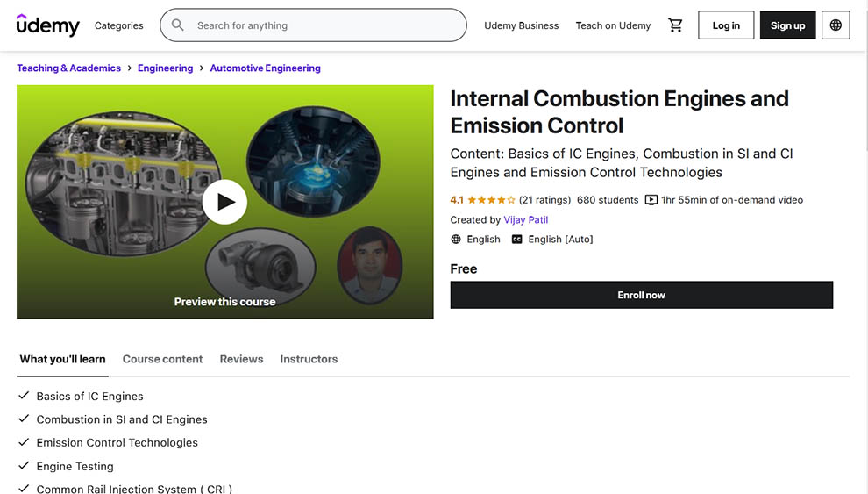Click the Sign up button
The height and width of the screenshot is (494, 868).
pyautogui.click(x=787, y=25)
